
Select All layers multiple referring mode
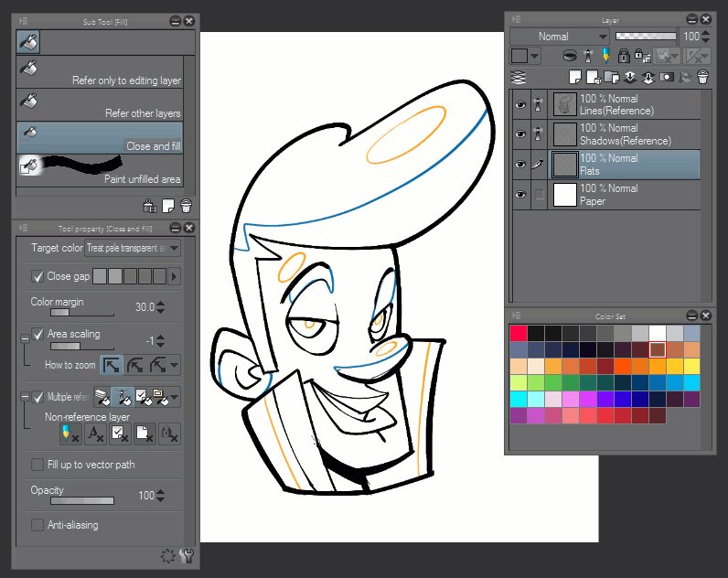click(x=102, y=397)
